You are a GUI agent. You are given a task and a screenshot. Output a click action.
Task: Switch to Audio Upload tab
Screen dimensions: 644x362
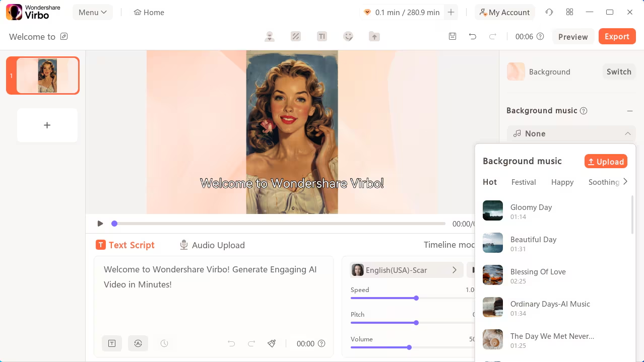tap(212, 245)
